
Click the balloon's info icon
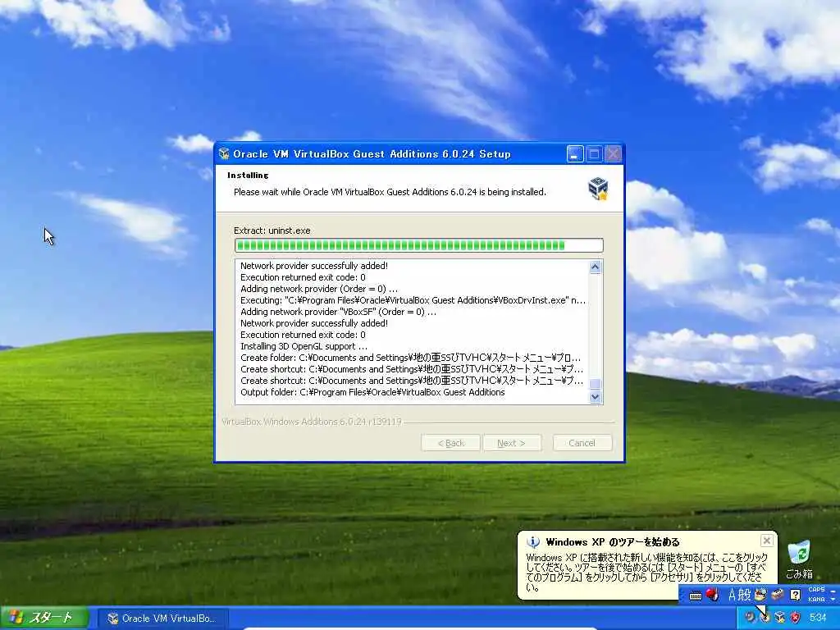[x=533, y=541]
